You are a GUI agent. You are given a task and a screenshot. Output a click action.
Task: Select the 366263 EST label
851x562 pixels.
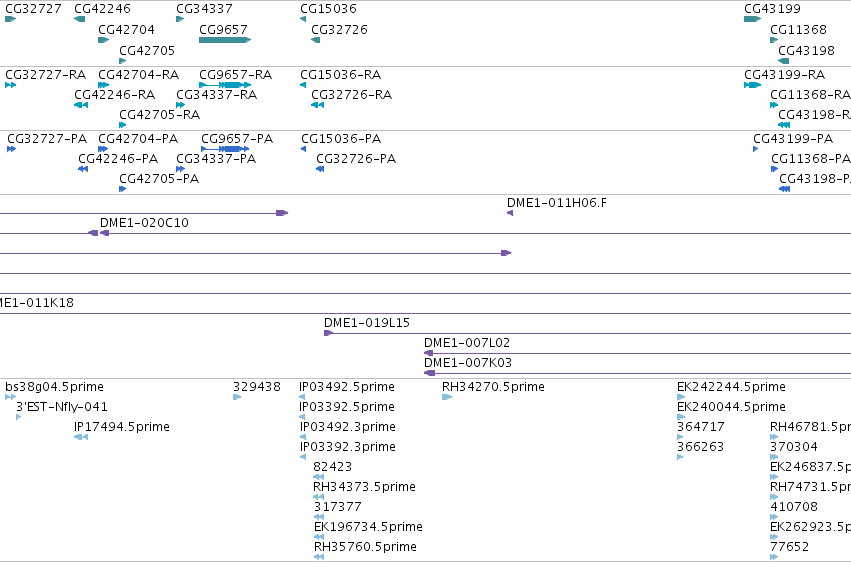click(701, 447)
